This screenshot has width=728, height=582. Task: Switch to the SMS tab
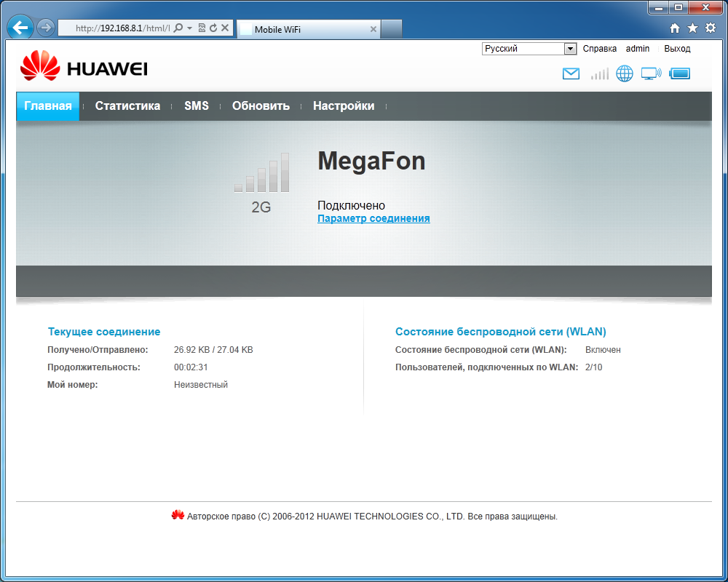(197, 105)
